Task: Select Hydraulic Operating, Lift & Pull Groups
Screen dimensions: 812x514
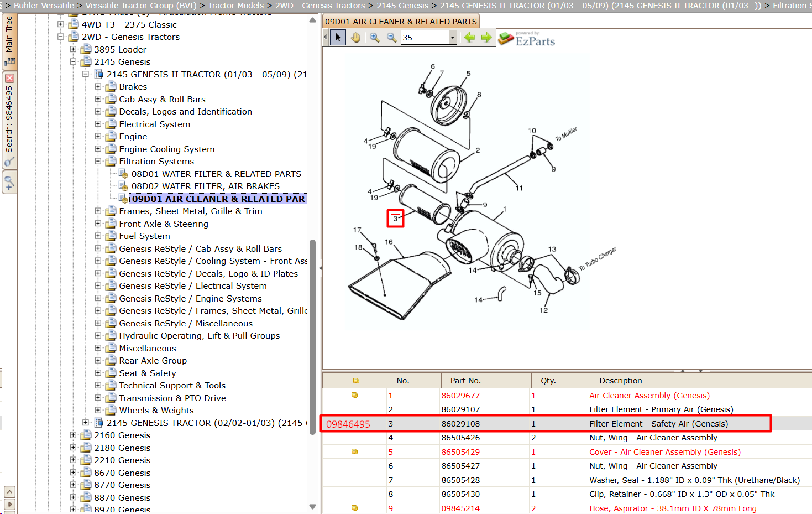Action: pos(199,335)
